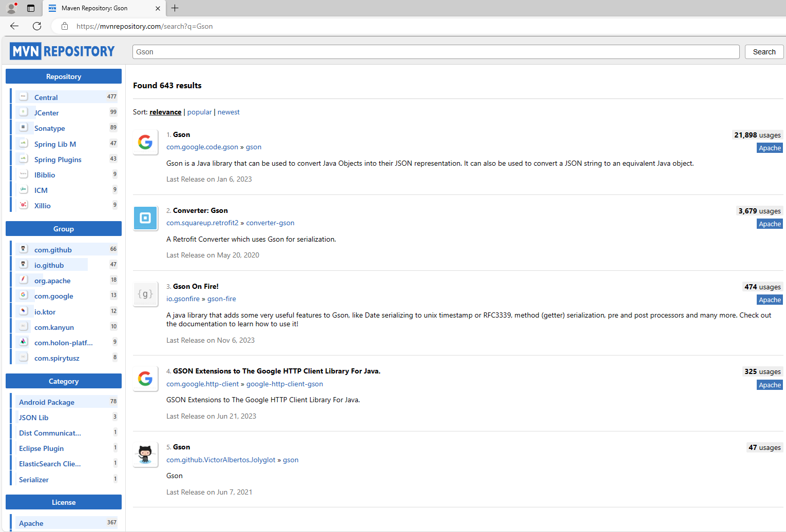The width and height of the screenshot is (786, 532).
Task: Filter by Serializer category
Action: click(x=34, y=480)
